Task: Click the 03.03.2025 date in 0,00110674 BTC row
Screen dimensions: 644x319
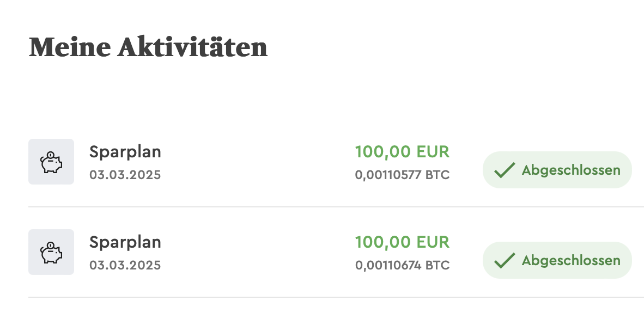Action: coord(125,266)
